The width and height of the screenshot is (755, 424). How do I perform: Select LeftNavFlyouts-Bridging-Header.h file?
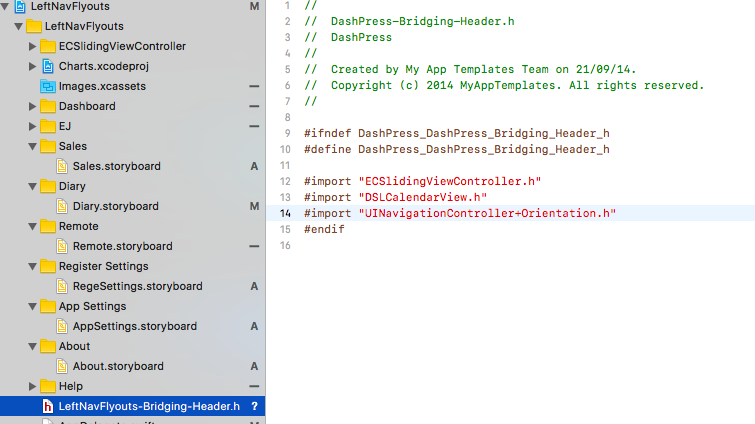click(149, 406)
